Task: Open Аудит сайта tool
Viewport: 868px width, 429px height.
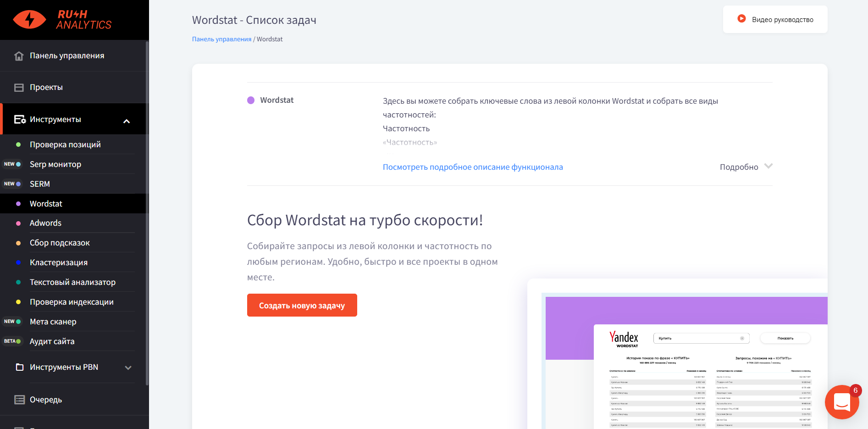Action: tap(52, 341)
